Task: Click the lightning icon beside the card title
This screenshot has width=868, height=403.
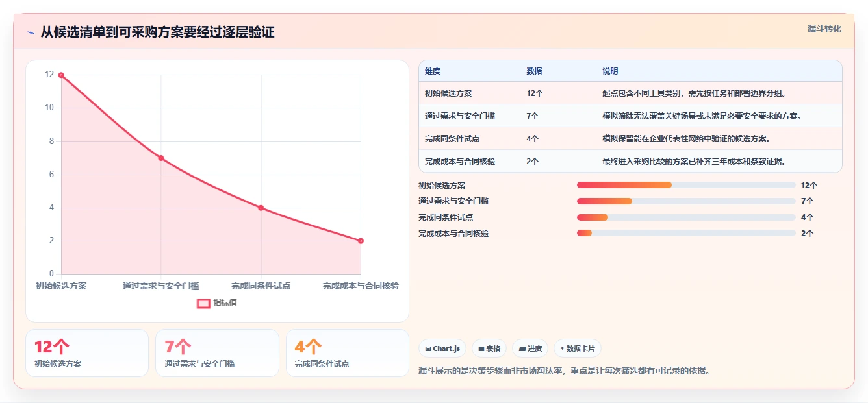Action: (31, 32)
